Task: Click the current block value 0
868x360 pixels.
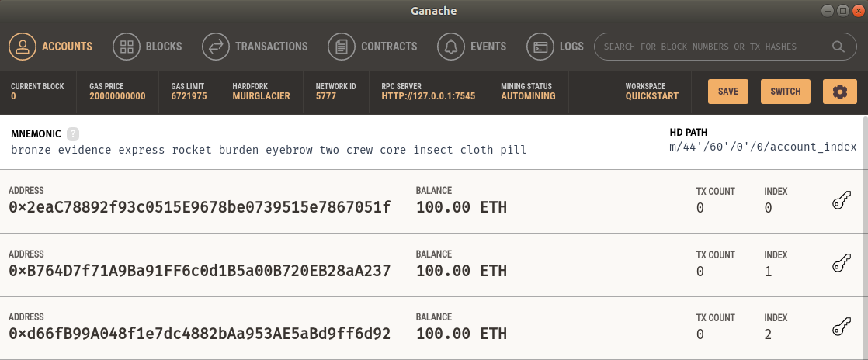Action: tap(13, 96)
